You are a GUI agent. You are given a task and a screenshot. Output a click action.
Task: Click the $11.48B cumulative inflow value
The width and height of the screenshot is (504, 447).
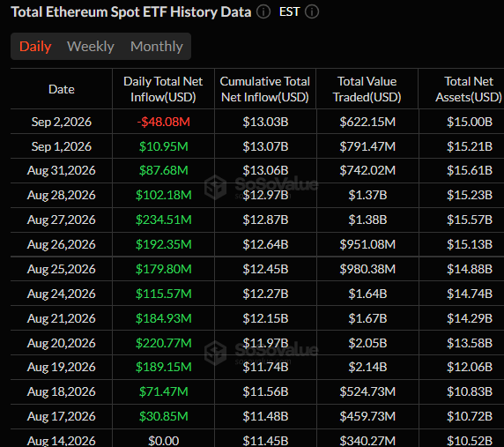(x=265, y=416)
